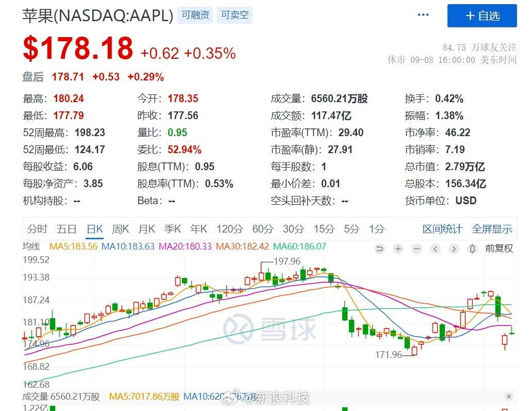
Task: Click the 可融资 tag
Action: point(195,15)
